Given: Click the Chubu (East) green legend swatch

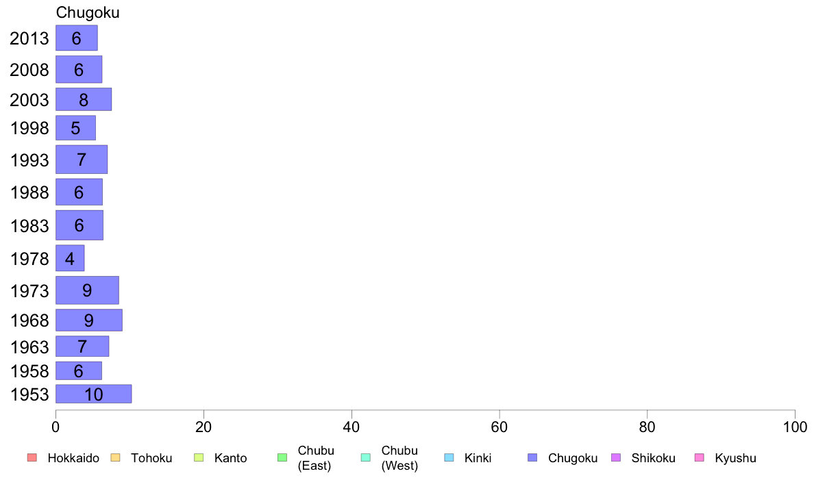Looking at the screenshot, I should point(282,457).
